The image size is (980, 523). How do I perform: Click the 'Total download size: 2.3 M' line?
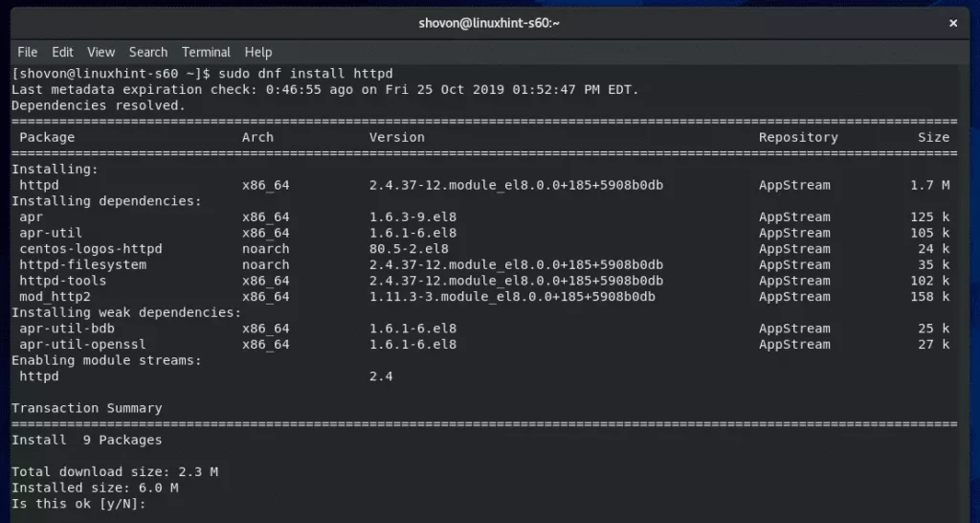click(115, 471)
